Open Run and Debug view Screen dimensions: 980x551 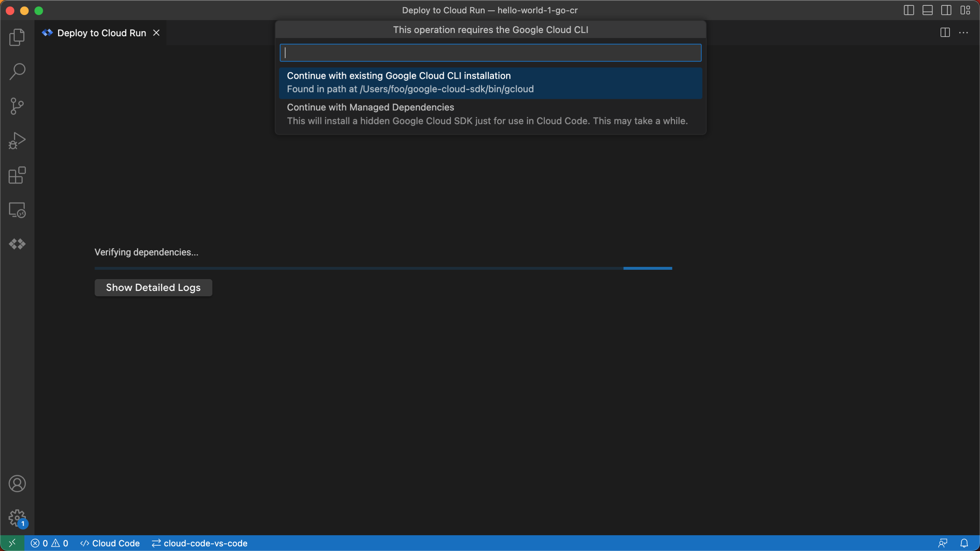pos(17,141)
